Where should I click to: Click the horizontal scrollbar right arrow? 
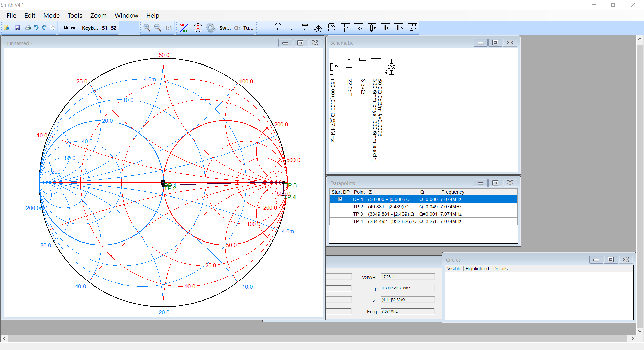[633, 338]
